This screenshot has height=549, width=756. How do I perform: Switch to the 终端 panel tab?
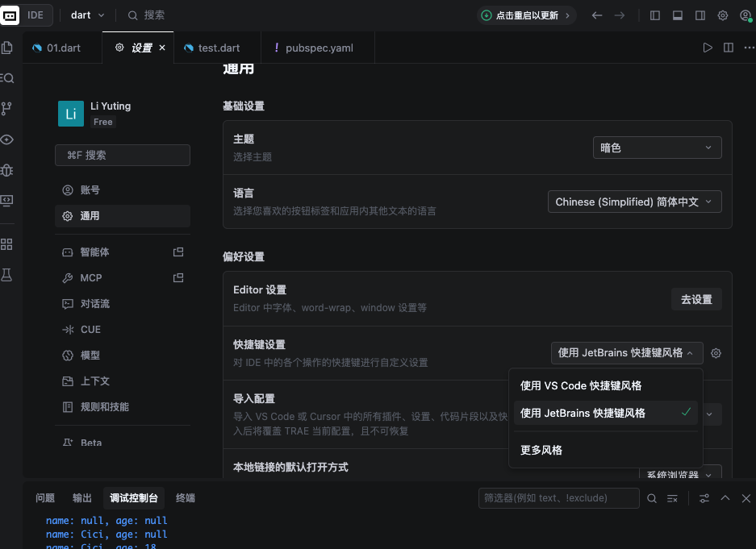click(186, 498)
